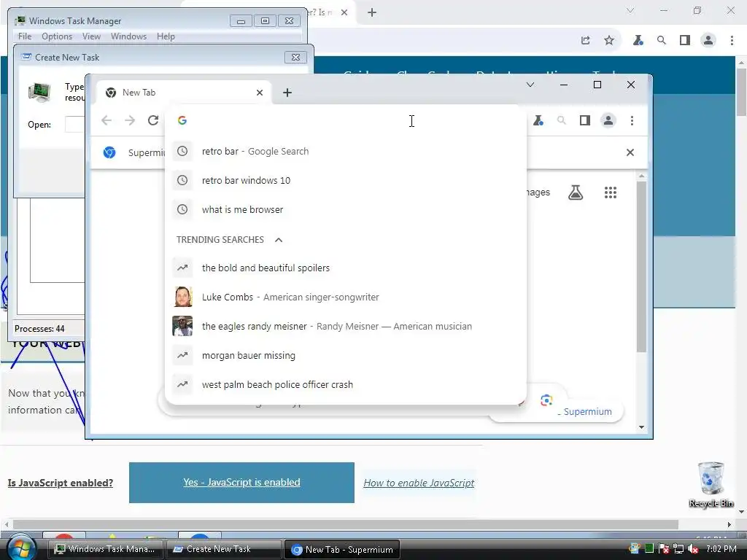This screenshot has height=560, width=747.
Task: Add new tab in background browser
Action: [372, 12]
